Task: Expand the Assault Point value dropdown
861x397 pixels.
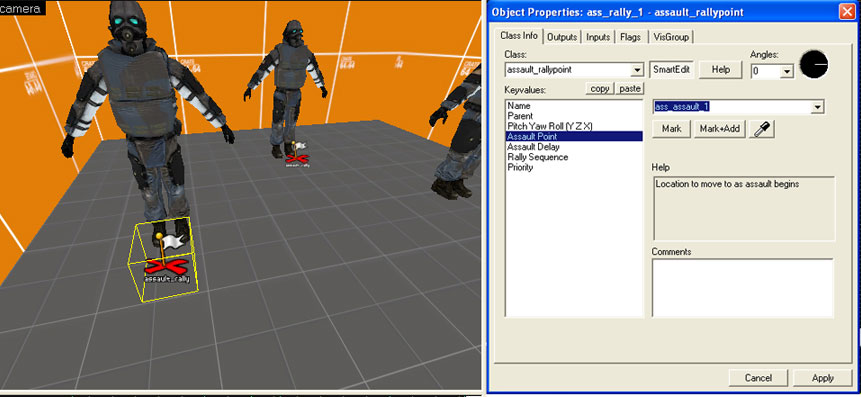Action: click(818, 107)
